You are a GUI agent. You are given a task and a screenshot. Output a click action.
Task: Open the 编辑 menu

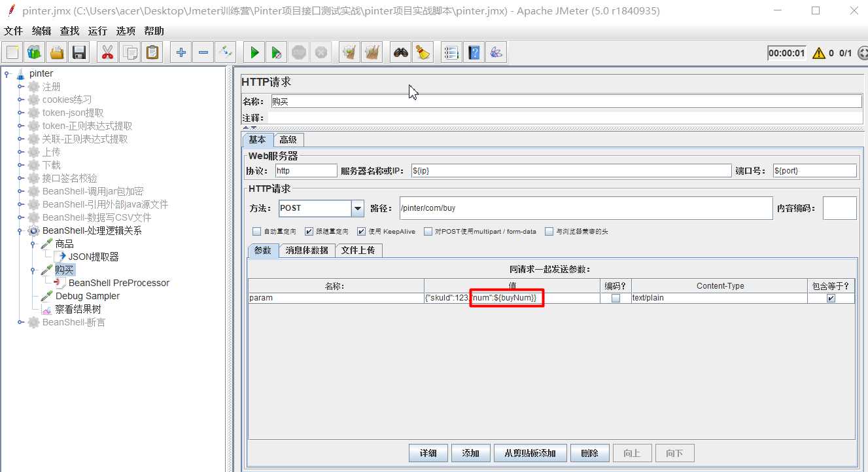(41, 31)
